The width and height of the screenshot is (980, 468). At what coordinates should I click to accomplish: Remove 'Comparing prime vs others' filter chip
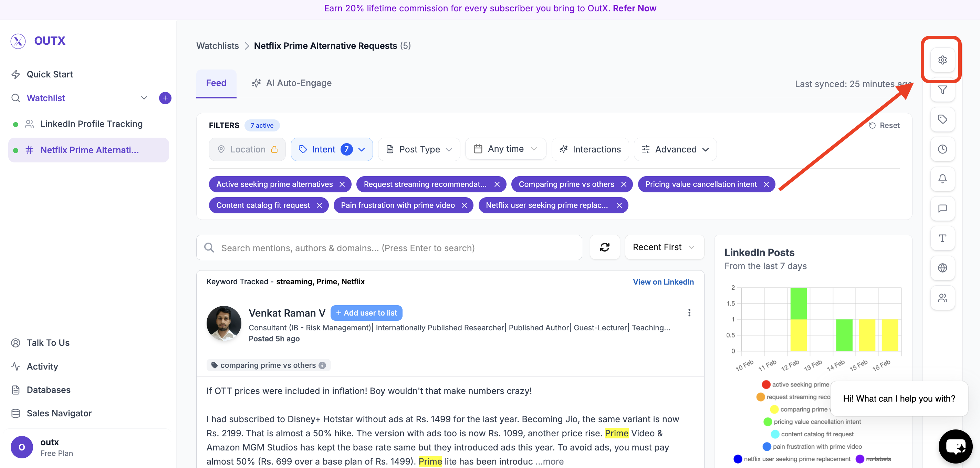point(624,184)
